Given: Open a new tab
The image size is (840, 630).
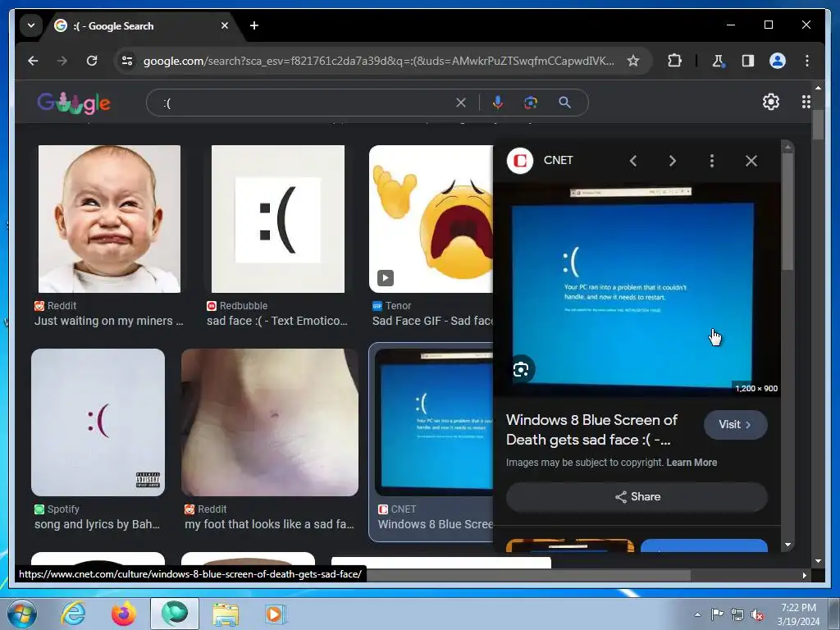Looking at the screenshot, I should click(254, 25).
